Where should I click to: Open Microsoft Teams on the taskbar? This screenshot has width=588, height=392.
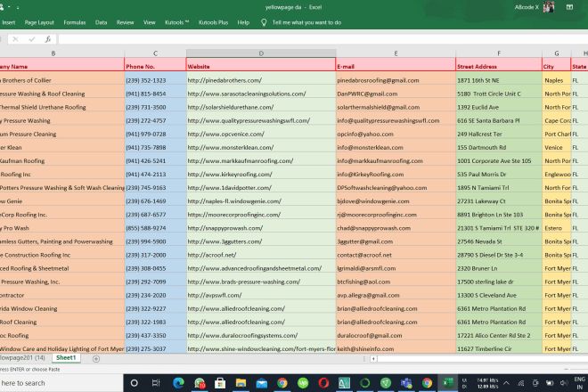(x=406, y=383)
